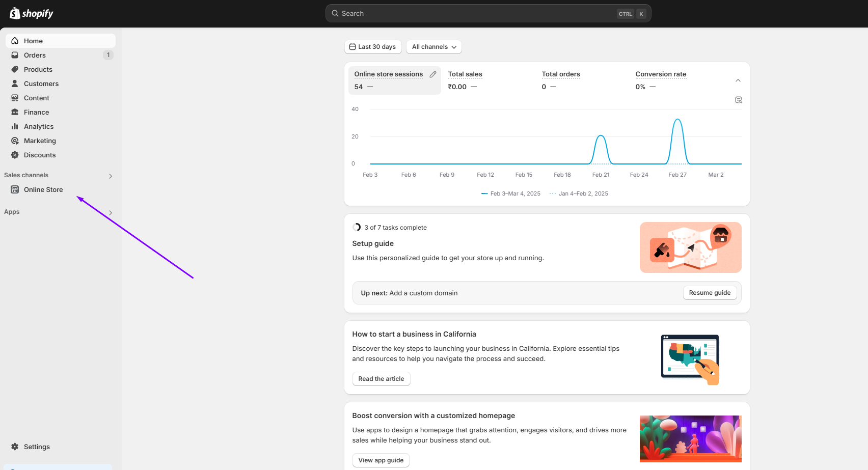The image size is (868, 470).
Task: Open the Settings label
Action: tap(37, 447)
